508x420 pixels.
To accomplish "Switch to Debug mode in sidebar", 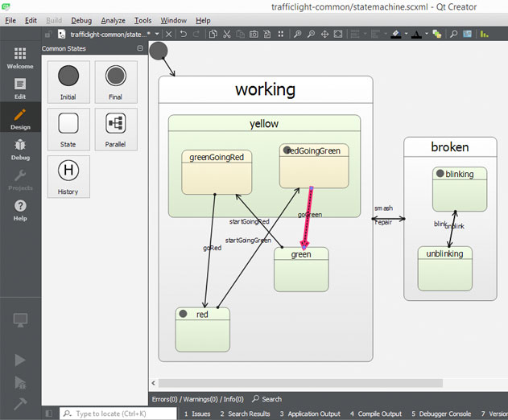I will tap(20, 150).
